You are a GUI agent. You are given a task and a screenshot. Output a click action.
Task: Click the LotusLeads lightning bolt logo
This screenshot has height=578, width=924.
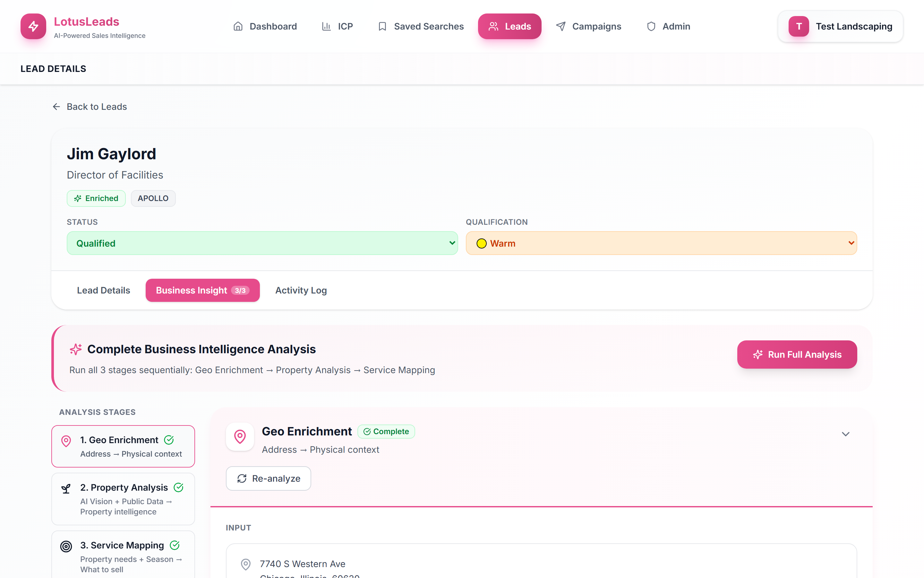[33, 26]
